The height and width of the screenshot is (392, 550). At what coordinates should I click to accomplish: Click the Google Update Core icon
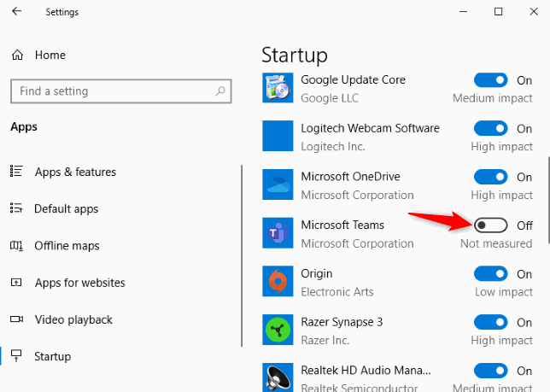click(277, 87)
